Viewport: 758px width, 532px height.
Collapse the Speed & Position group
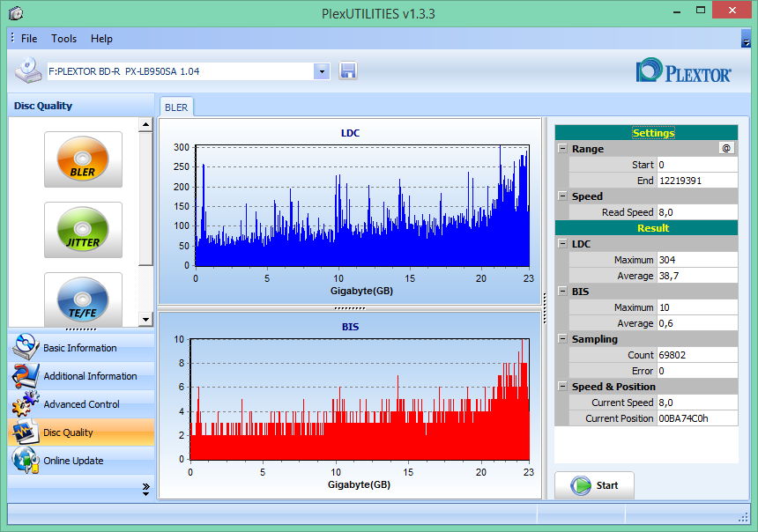click(562, 386)
